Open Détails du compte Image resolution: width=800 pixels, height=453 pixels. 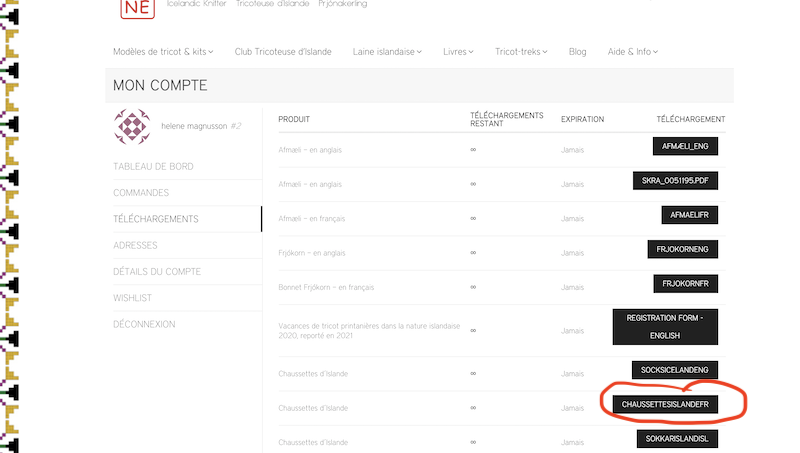coord(157,271)
